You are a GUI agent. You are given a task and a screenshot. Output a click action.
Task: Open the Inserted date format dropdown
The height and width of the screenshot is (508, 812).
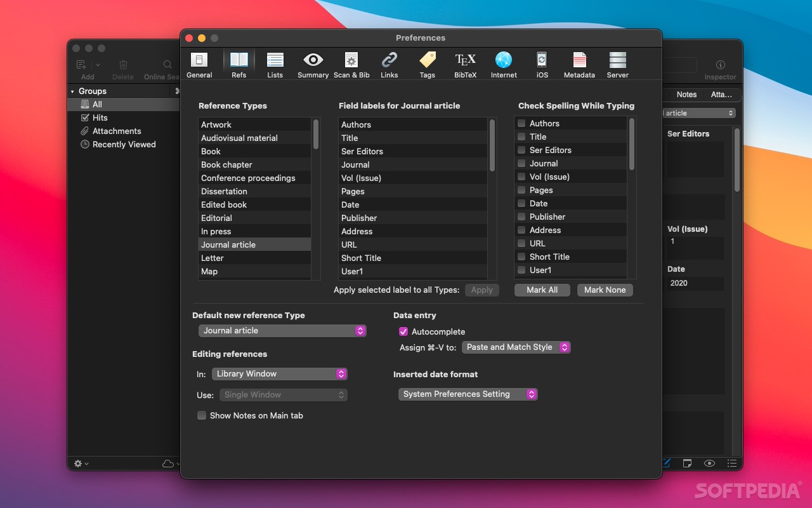click(468, 394)
